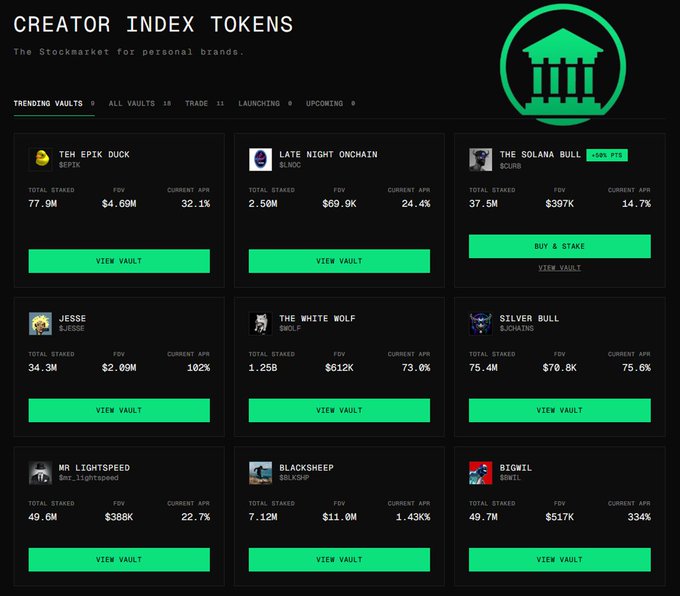Click the MR LIGHTSPEED title
Screen dimensions: 680x596
94,468
